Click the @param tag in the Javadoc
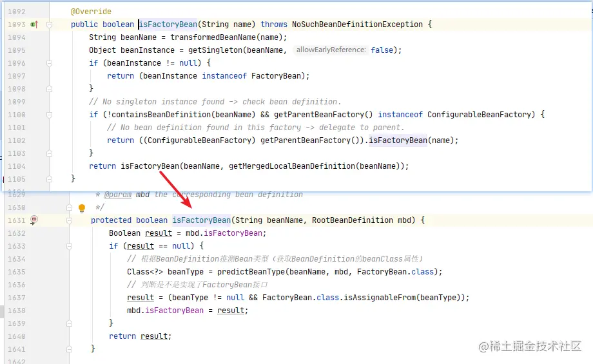Screen dimensions: 593x364 tap(117, 195)
